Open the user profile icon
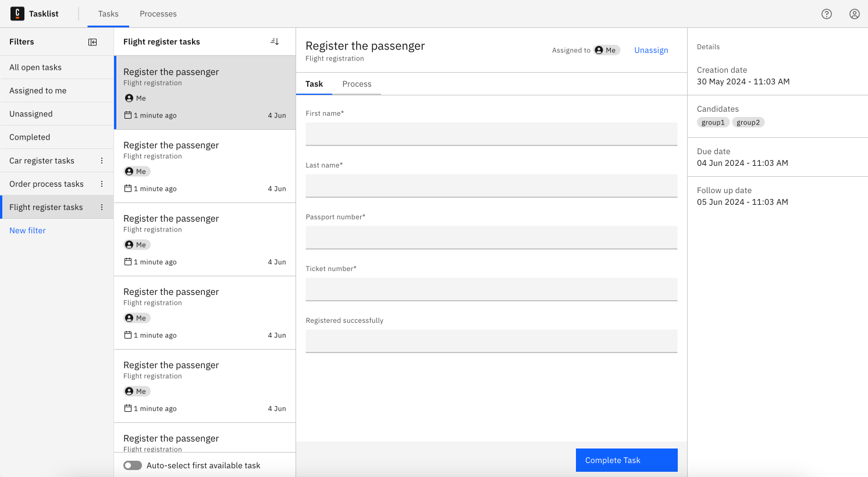 pyautogui.click(x=855, y=13)
